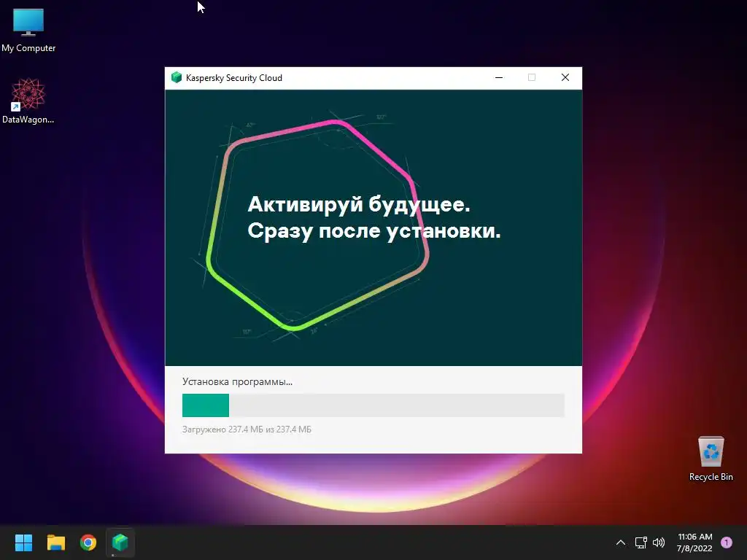Select the Recycle Bin icon

click(711, 459)
